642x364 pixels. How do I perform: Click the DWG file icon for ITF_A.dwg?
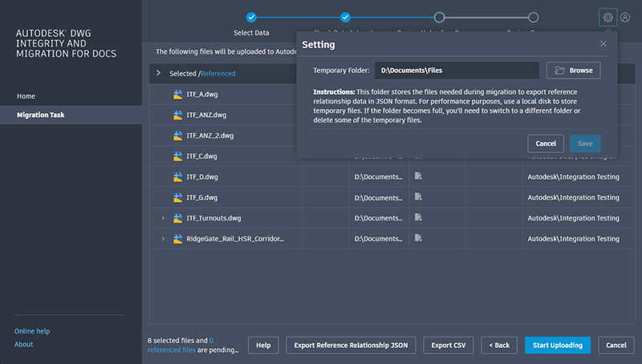(x=178, y=94)
